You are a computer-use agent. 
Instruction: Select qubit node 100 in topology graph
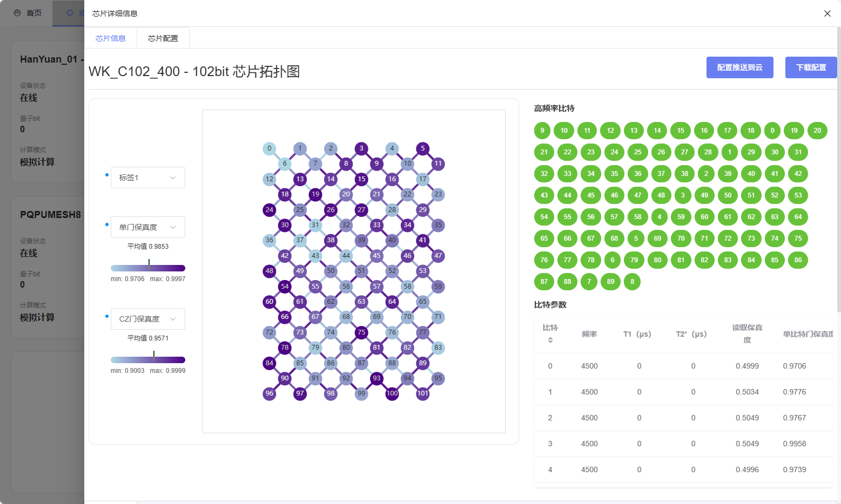point(392,393)
